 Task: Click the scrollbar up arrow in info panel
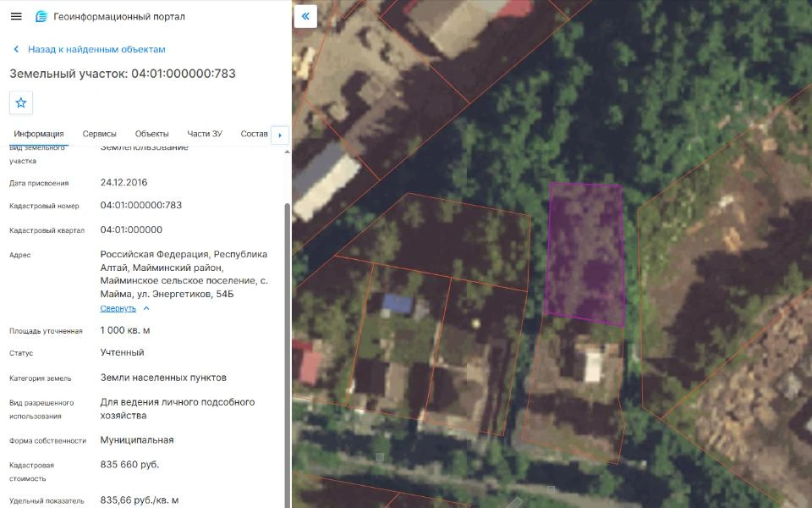(288, 152)
